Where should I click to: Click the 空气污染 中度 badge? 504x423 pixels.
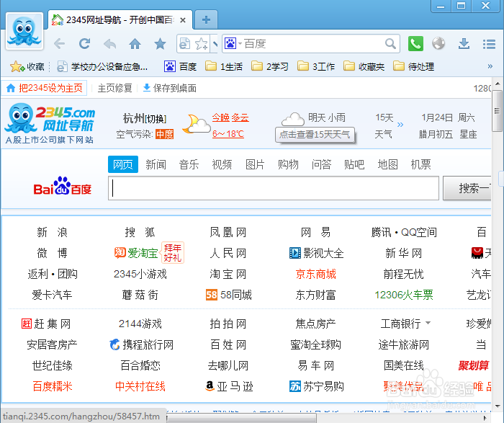(x=165, y=134)
